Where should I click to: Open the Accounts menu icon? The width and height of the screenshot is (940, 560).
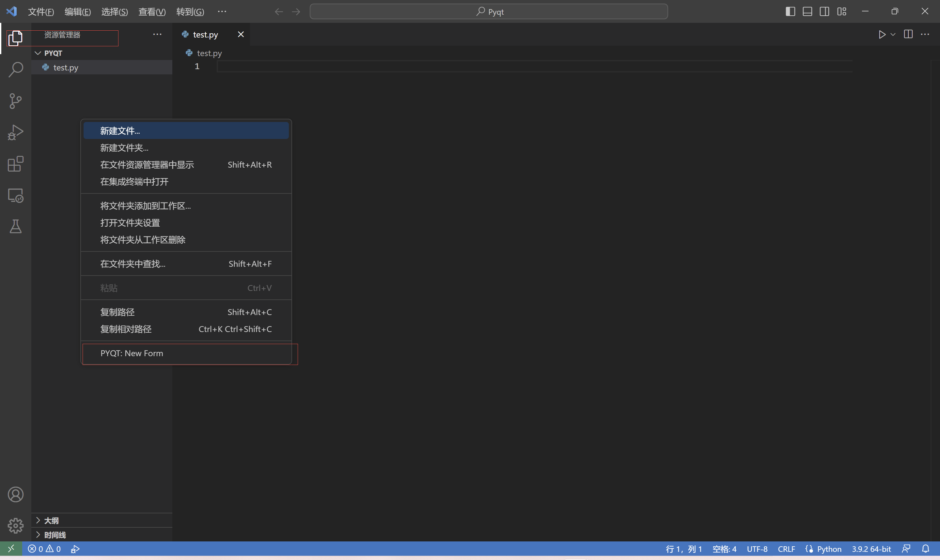coord(15,494)
